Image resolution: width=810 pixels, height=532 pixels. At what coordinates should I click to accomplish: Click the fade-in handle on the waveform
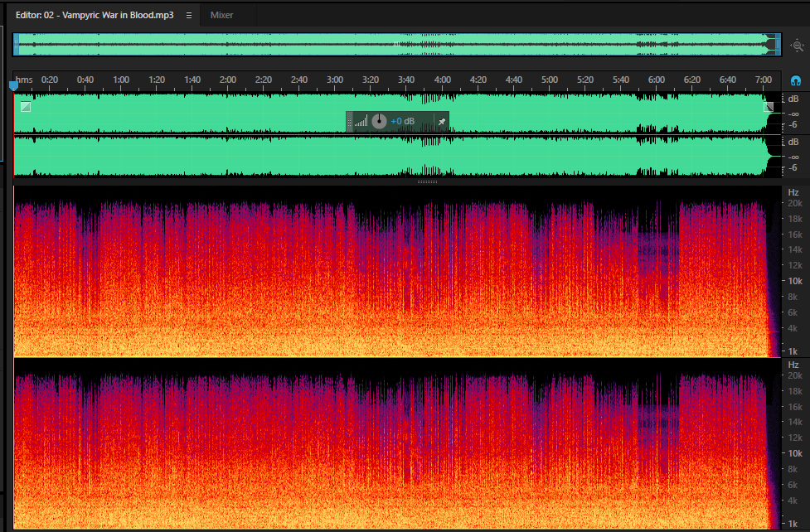point(26,107)
